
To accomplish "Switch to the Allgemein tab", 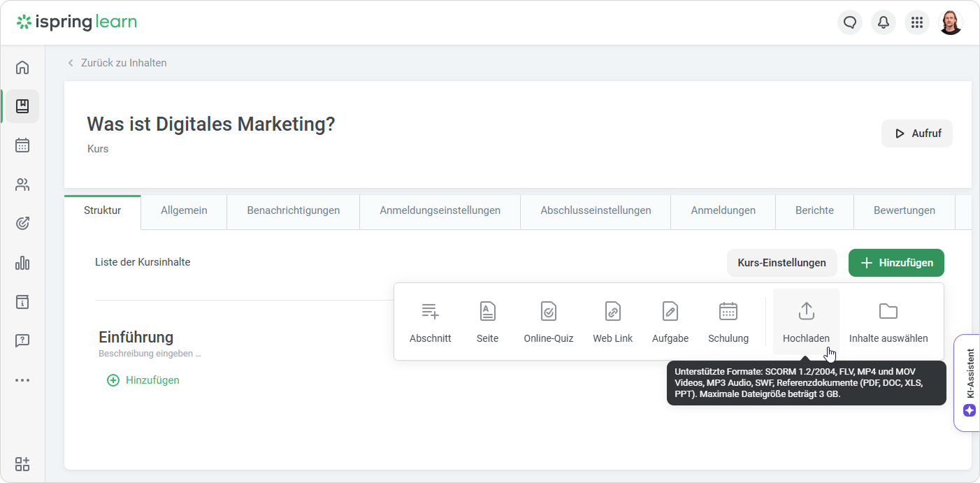I will pos(184,210).
